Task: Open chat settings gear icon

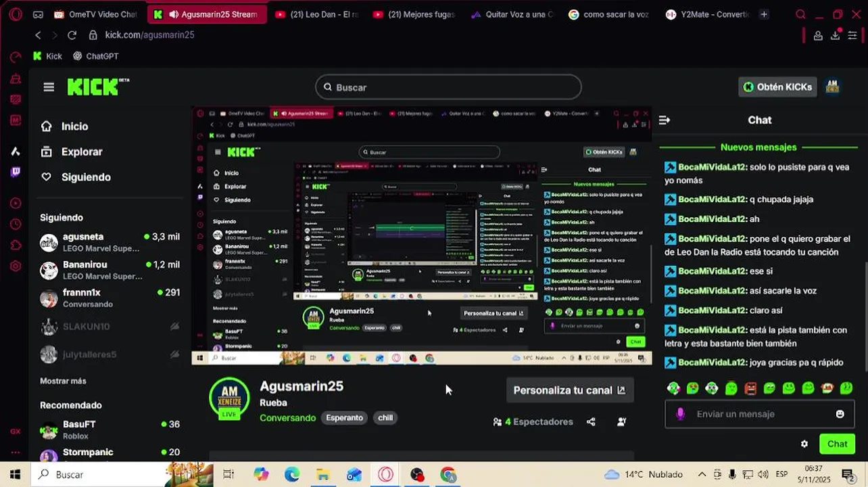Action: click(804, 444)
